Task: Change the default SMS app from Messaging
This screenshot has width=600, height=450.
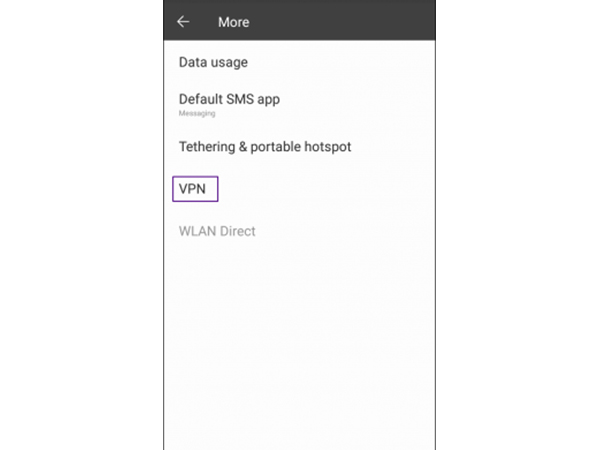Action: (299, 104)
